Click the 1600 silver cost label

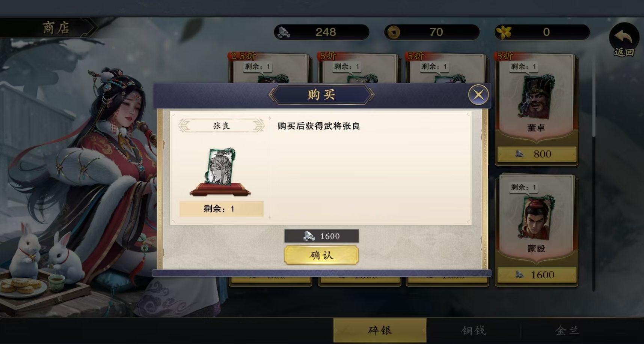tap(321, 236)
